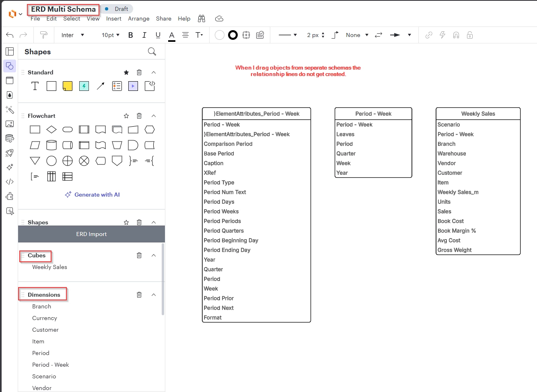Screen dimensions: 537x392
Task: Delete the Standard shape library
Action: [139, 72]
